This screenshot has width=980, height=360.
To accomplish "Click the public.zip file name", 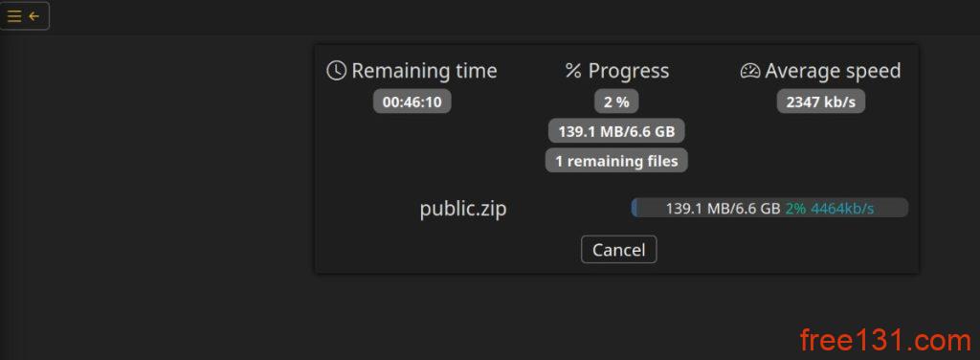I will (463, 209).
